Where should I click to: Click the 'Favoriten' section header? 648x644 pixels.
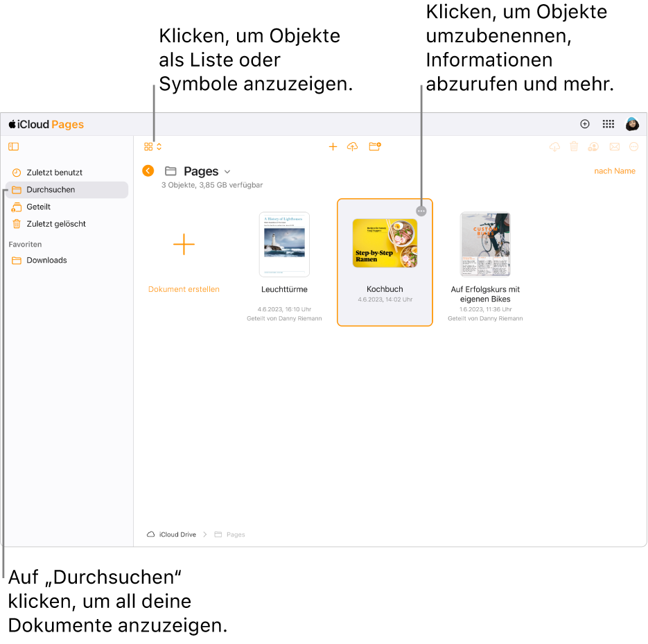point(25,244)
